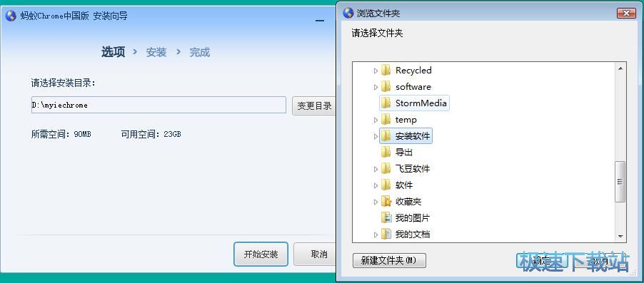Click the install directory path field
Image resolution: width=644 pixels, height=283 pixels.
click(159, 105)
